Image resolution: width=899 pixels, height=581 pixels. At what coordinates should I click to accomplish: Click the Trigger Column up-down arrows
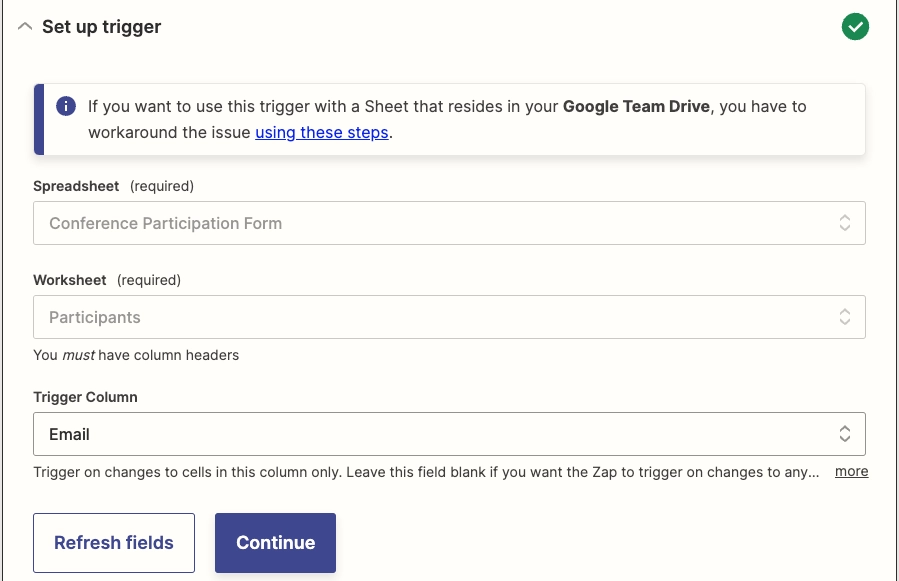(845, 434)
